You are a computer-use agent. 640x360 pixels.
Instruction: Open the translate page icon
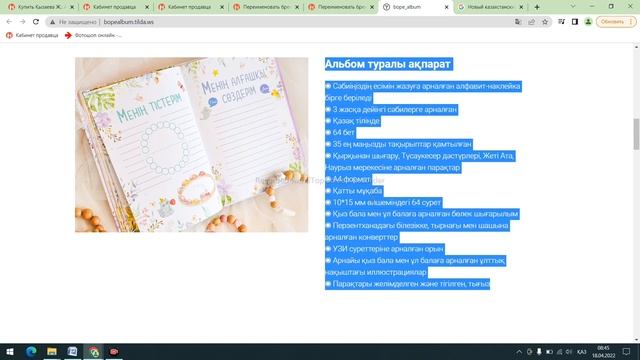pyautogui.click(x=518, y=22)
